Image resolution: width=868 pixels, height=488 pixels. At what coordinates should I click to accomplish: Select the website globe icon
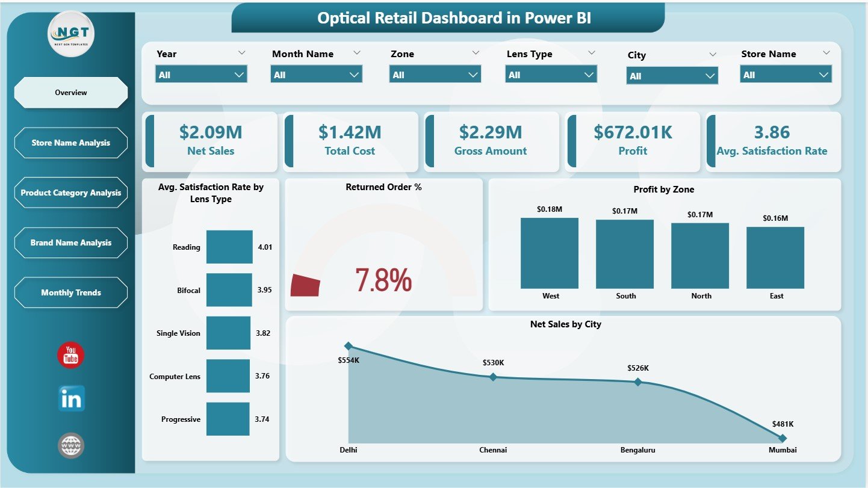tap(70, 445)
